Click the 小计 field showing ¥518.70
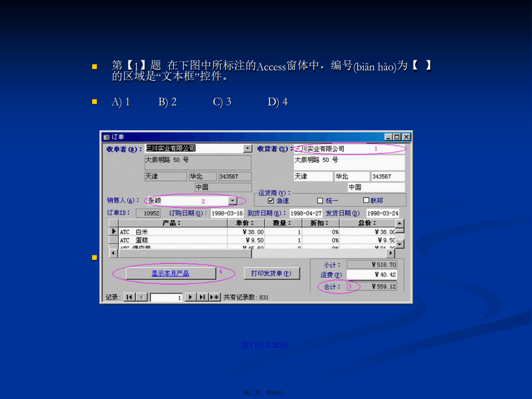Screen dimensions: 532x399 [x=372, y=265]
